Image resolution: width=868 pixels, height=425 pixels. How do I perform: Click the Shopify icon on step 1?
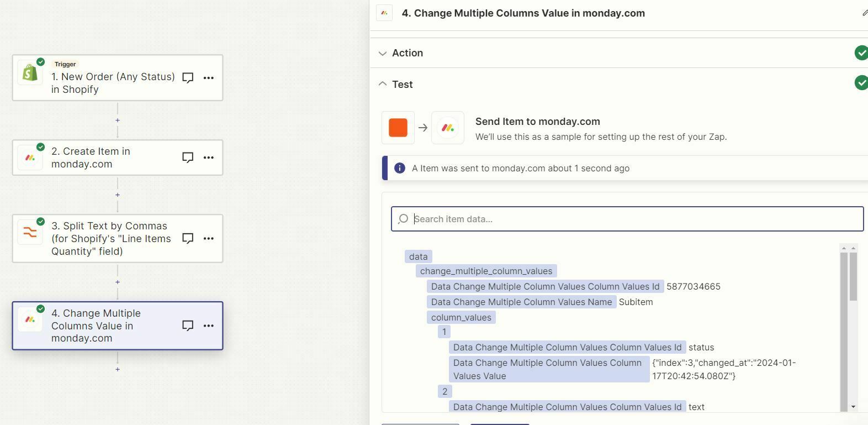point(30,72)
